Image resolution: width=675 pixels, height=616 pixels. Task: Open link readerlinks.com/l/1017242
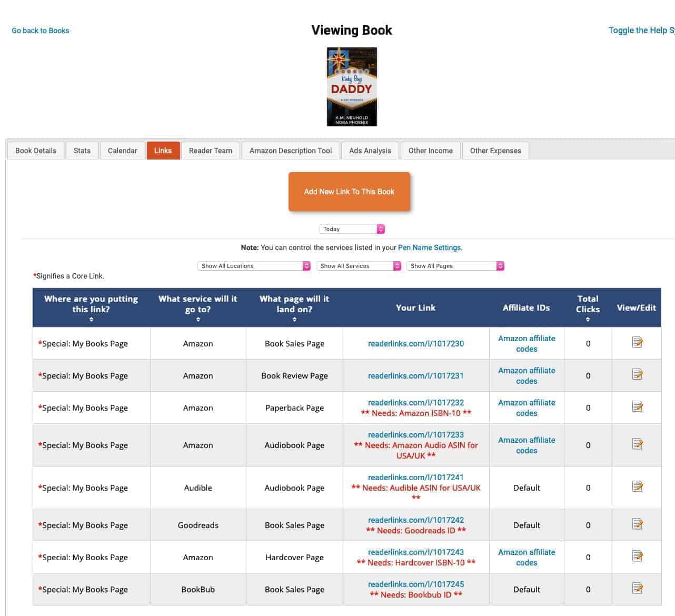coord(416,520)
